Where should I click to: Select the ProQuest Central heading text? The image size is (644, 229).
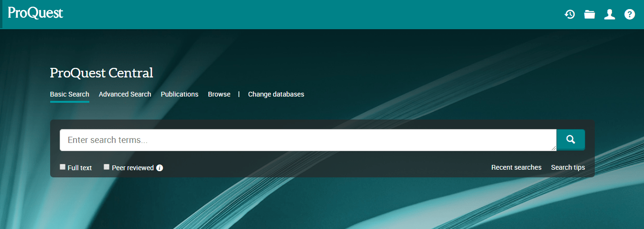click(102, 73)
